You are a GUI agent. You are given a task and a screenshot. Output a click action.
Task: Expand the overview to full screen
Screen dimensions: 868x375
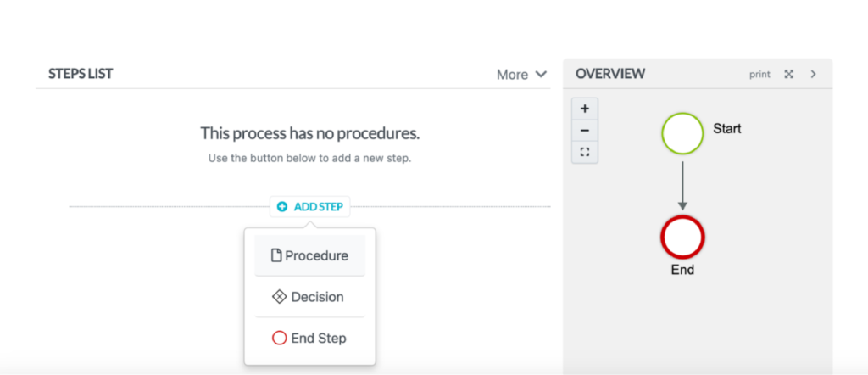[x=788, y=75]
